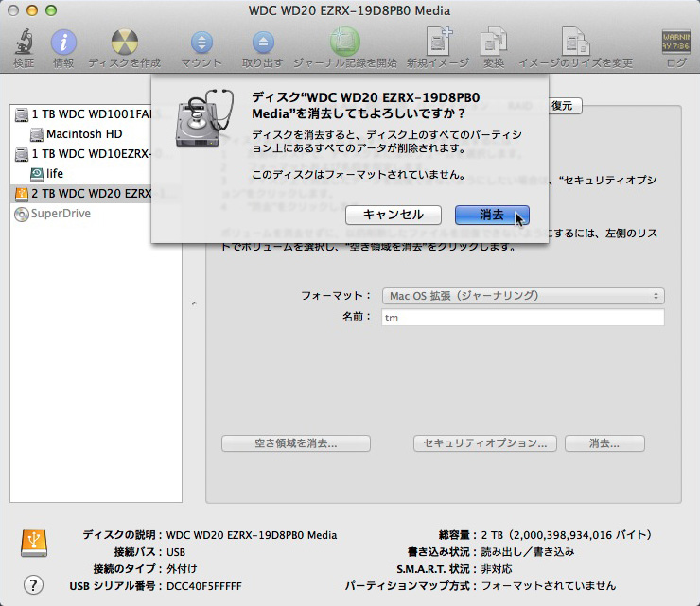Click the ジャーナル記録を開始 toolbar icon
700x606 pixels.
pyautogui.click(x=344, y=43)
